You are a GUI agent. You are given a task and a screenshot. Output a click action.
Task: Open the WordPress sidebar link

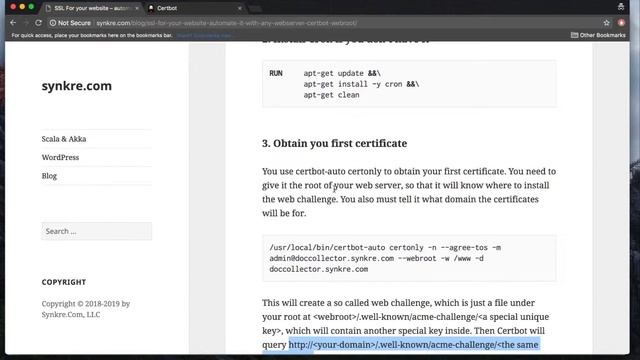[x=60, y=157]
